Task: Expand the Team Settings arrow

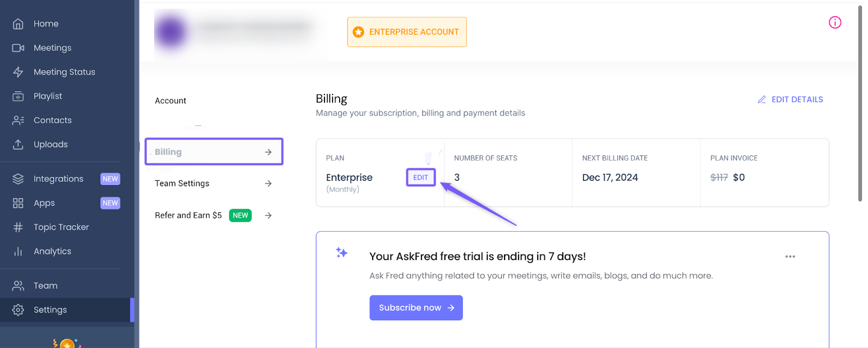Action: 268,184
